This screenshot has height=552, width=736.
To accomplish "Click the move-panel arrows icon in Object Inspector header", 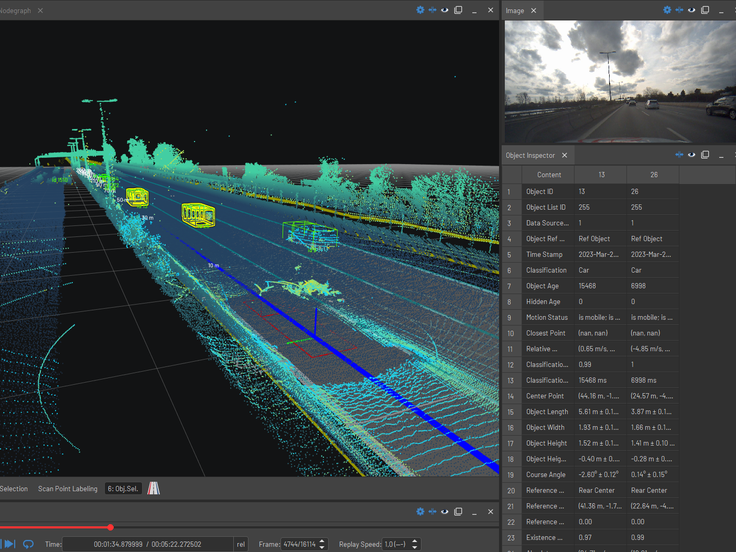I will [x=679, y=154].
